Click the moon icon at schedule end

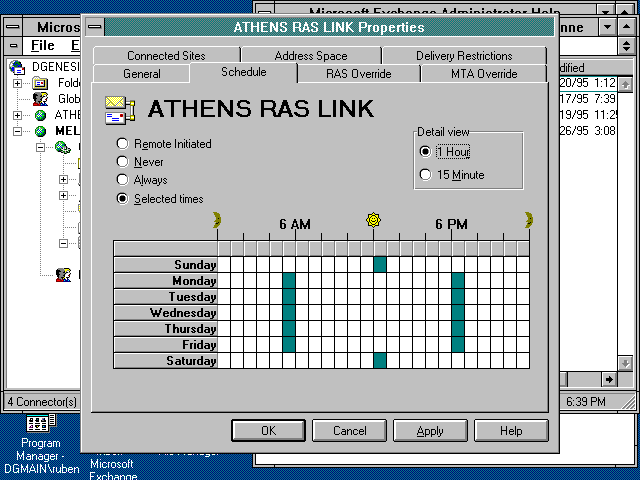(x=529, y=220)
